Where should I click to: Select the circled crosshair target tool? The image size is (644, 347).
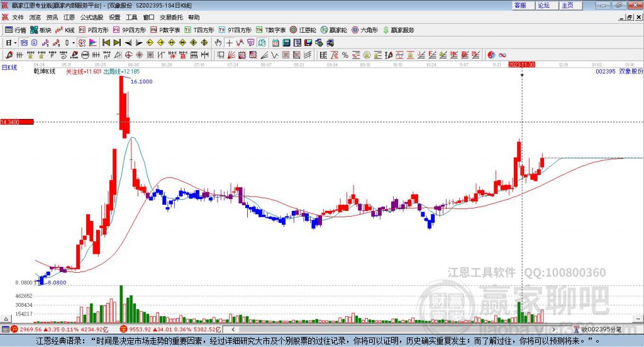128,55
